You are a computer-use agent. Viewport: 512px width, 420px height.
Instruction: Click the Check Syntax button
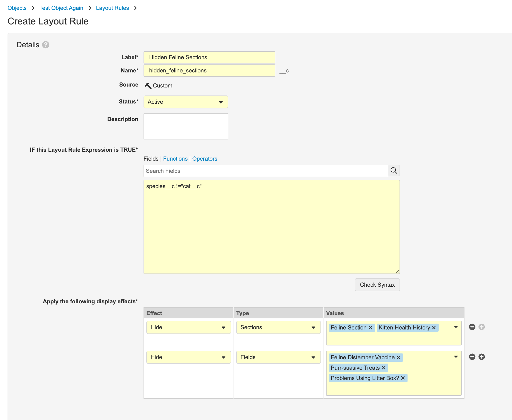(377, 285)
